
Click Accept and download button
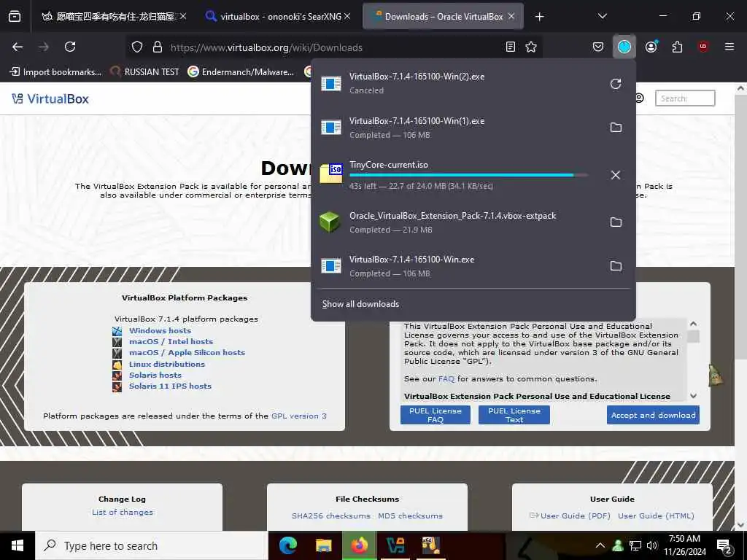653,415
